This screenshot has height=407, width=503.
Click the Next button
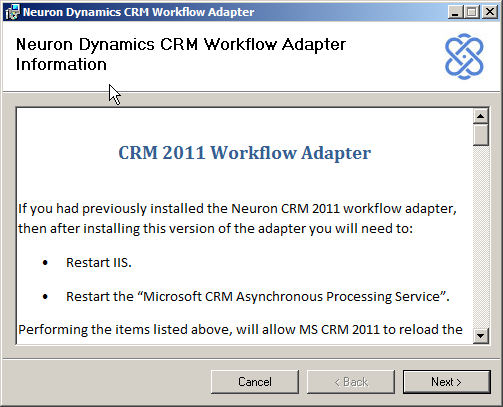click(446, 382)
